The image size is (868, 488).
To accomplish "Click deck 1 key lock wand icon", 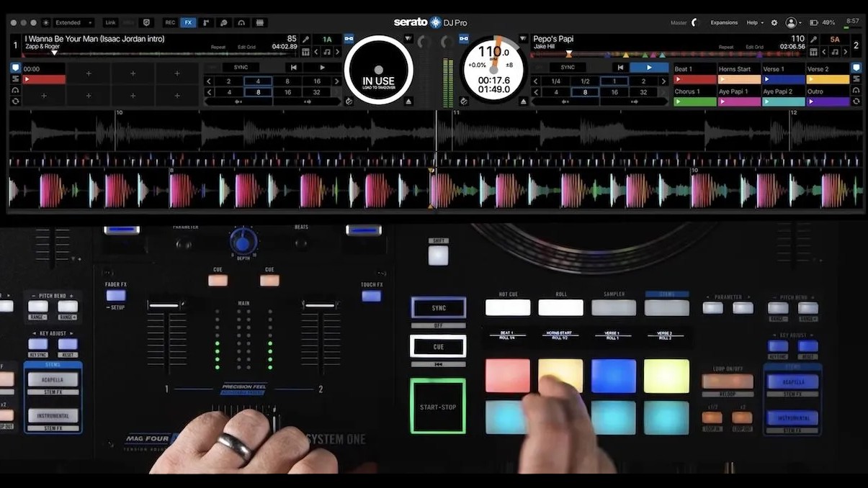I will pos(306,40).
